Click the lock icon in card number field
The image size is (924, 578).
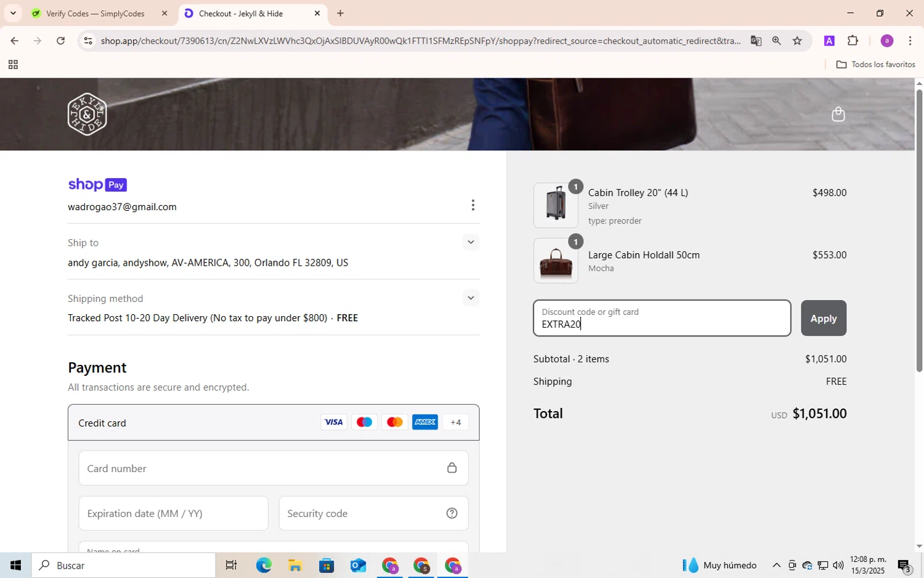(452, 468)
